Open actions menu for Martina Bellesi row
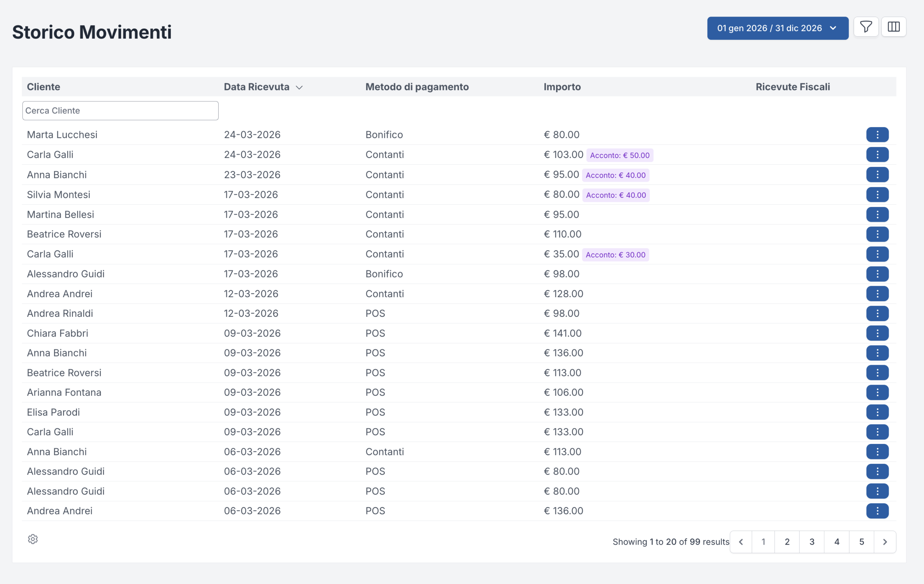Screen dimensions: 924x584 point(877,215)
